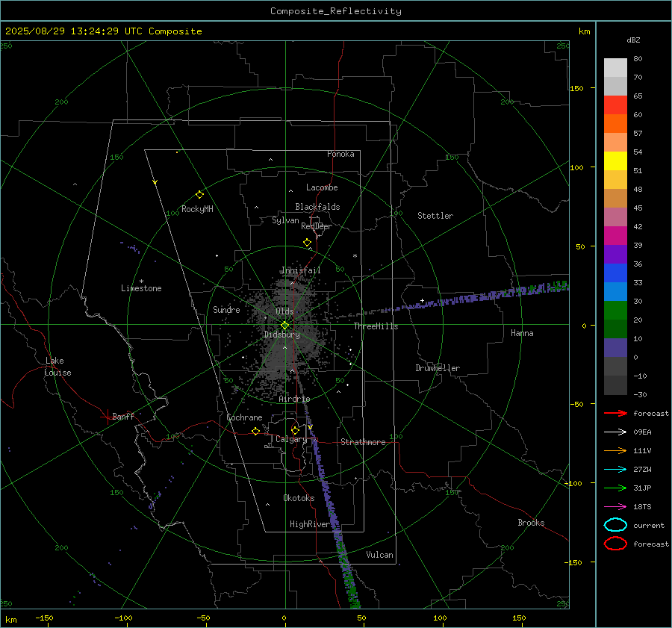Click the Blackfalds label

point(317,207)
